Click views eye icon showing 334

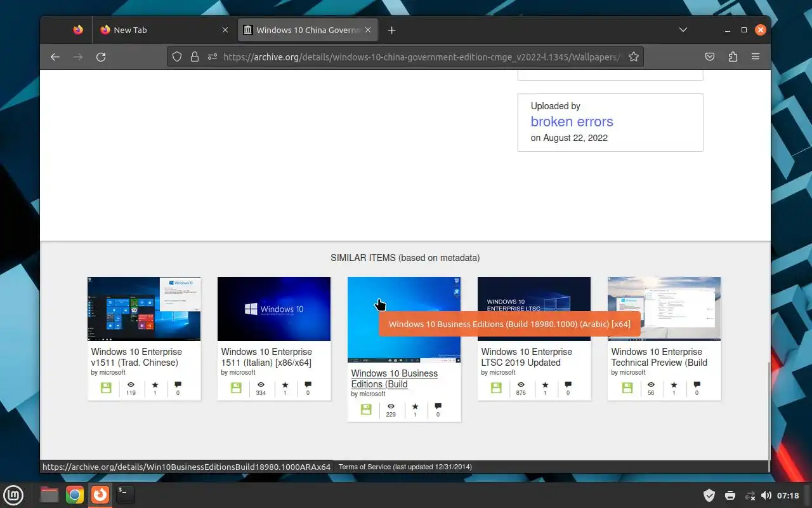[x=261, y=385]
